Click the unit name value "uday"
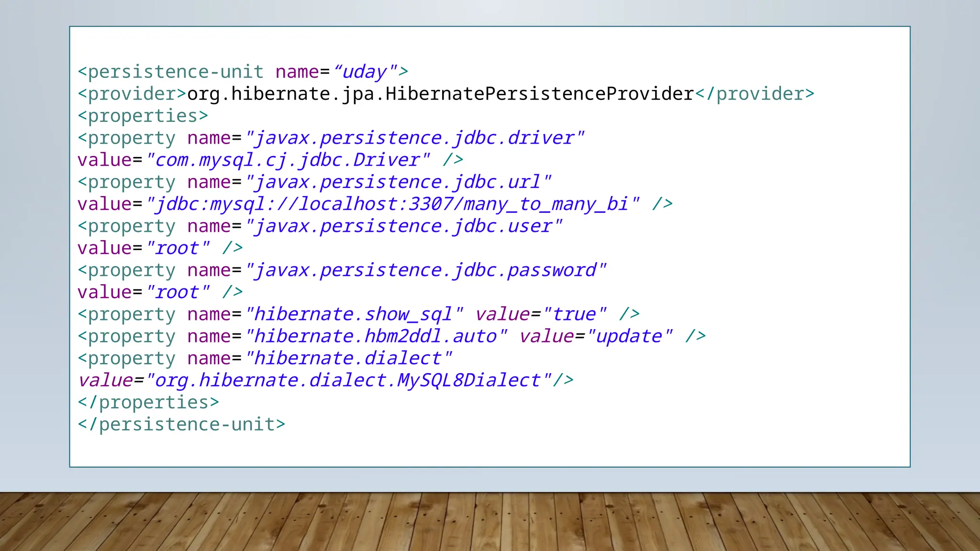Screen dimensions: 980x551 click(365, 72)
